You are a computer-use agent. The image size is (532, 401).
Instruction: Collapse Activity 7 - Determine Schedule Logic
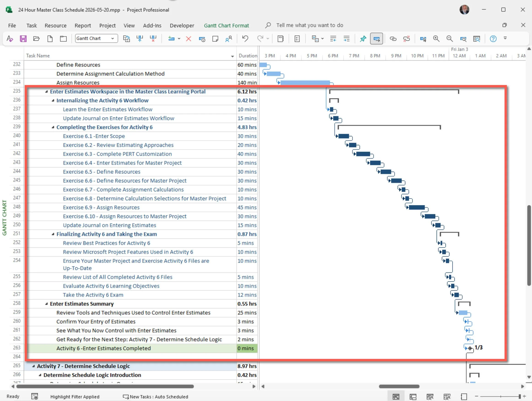pos(33,366)
